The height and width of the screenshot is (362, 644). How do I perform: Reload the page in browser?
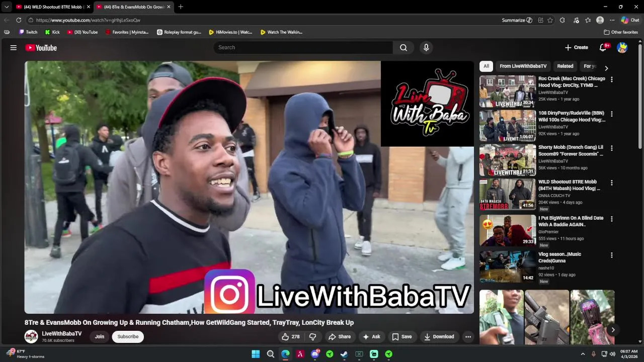[x=19, y=20]
